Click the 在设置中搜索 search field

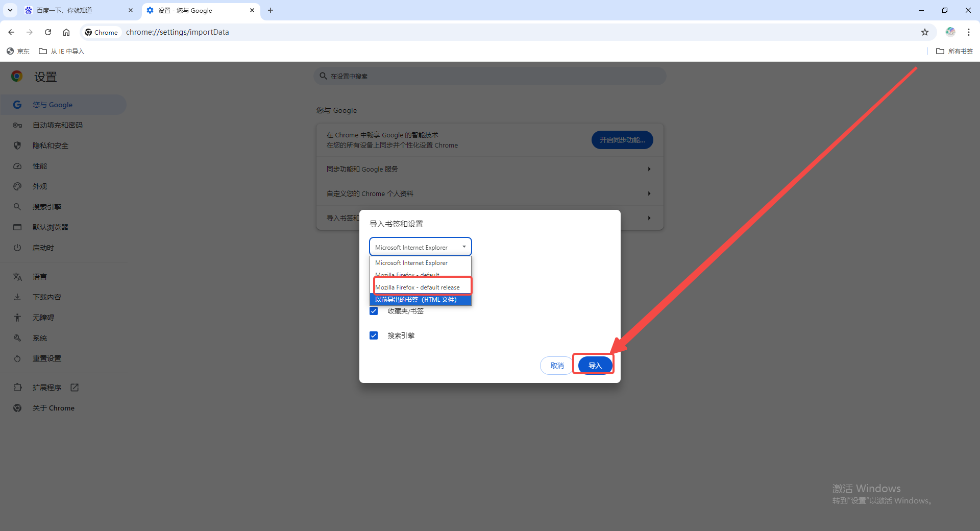[x=490, y=76]
